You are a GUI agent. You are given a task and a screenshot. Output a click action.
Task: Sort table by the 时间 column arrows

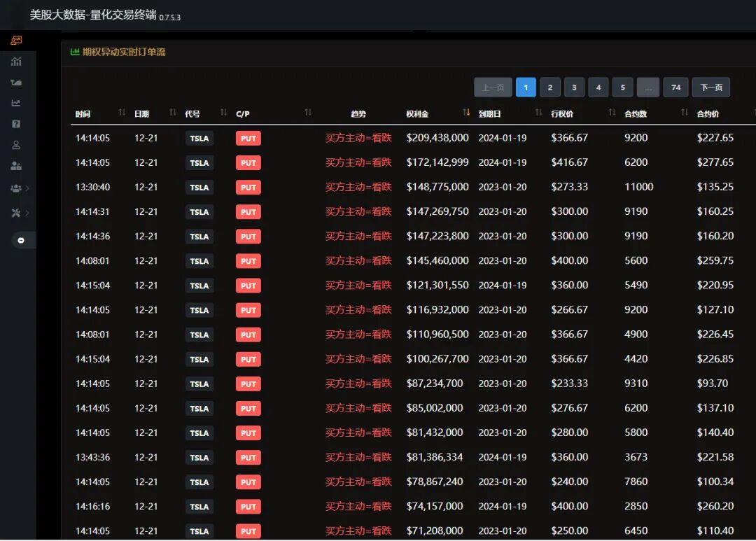[x=122, y=113]
